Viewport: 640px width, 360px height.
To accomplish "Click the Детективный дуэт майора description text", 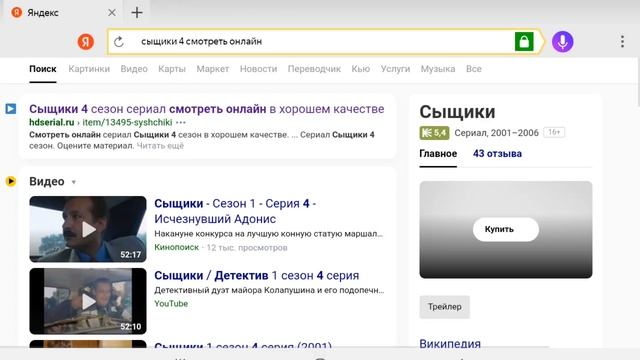I will pyautogui.click(x=269, y=290).
